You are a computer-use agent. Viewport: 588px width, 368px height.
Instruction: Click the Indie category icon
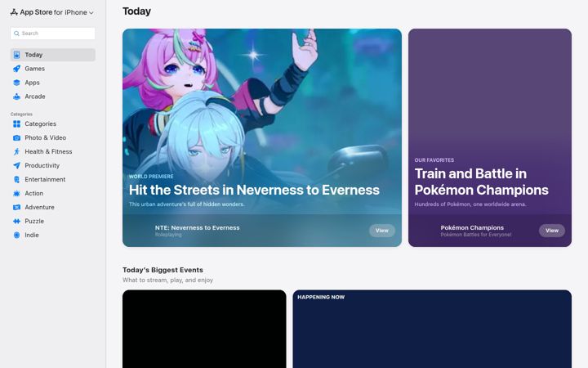[16, 235]
